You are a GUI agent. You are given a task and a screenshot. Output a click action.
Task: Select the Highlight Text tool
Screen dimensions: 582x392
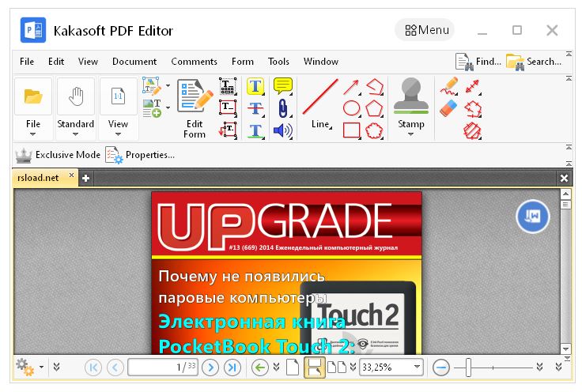pyautogui.click(x=255, y=86)
